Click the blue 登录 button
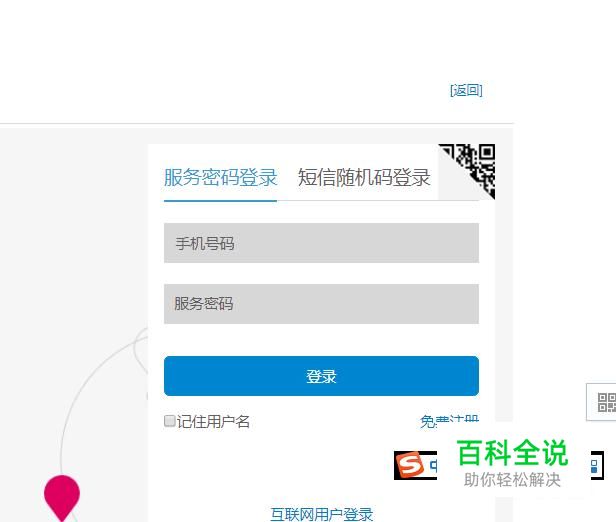 point(321,376)
